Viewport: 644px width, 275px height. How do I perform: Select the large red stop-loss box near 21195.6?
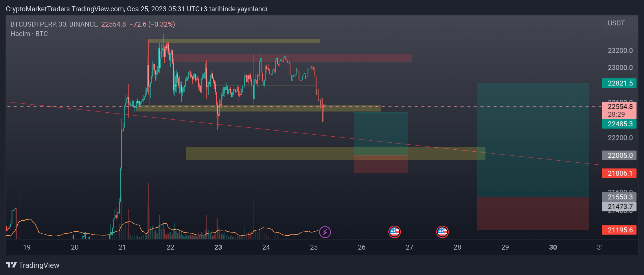533,213
